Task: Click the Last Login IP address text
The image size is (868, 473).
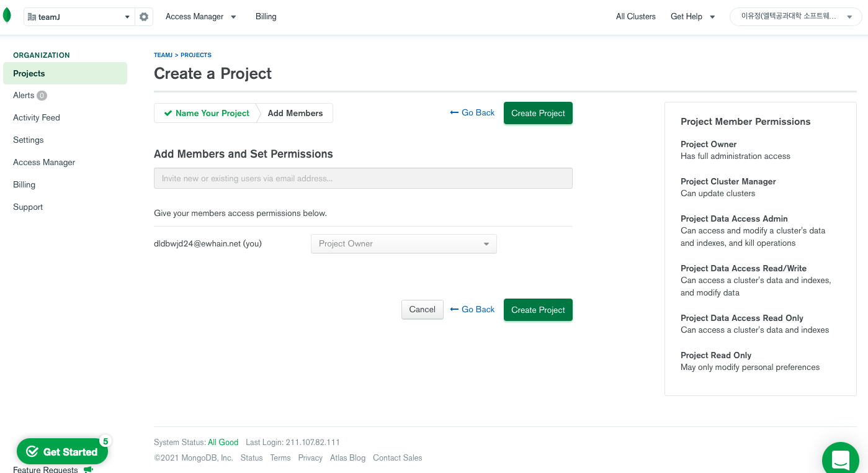Action: (313, 443)
